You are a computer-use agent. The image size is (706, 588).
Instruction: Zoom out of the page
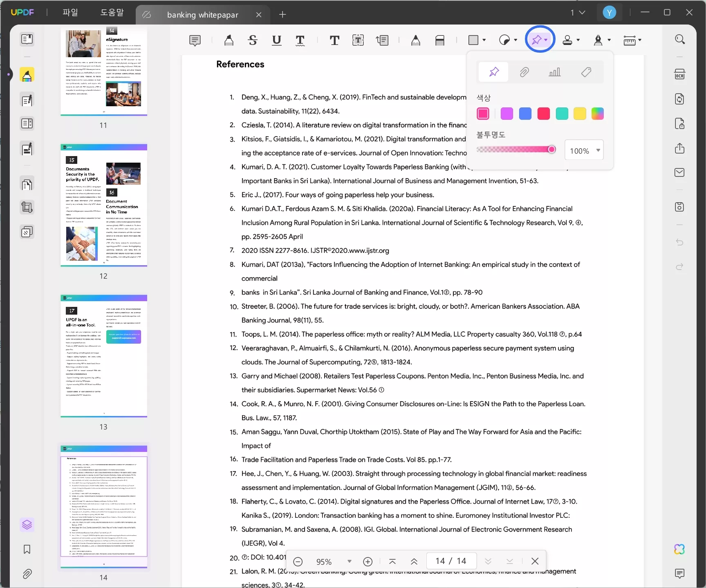click(298, 561)
